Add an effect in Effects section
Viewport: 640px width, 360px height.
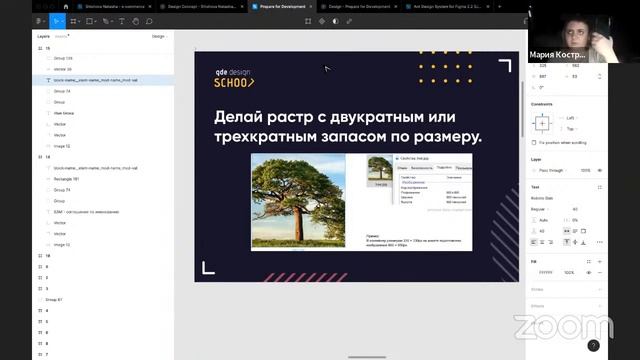tap(600, 306)
